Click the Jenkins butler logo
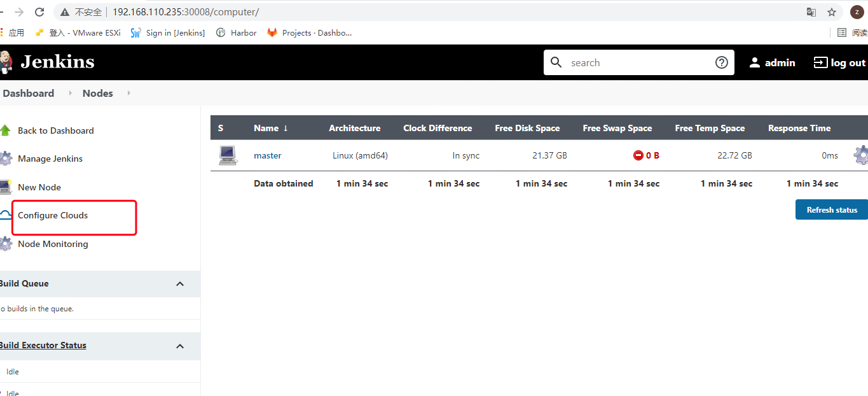 6,62
